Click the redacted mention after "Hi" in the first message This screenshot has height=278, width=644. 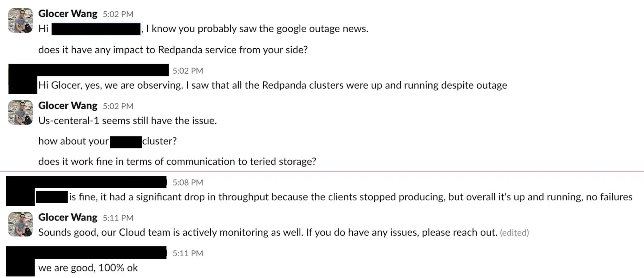coord(96,29)
